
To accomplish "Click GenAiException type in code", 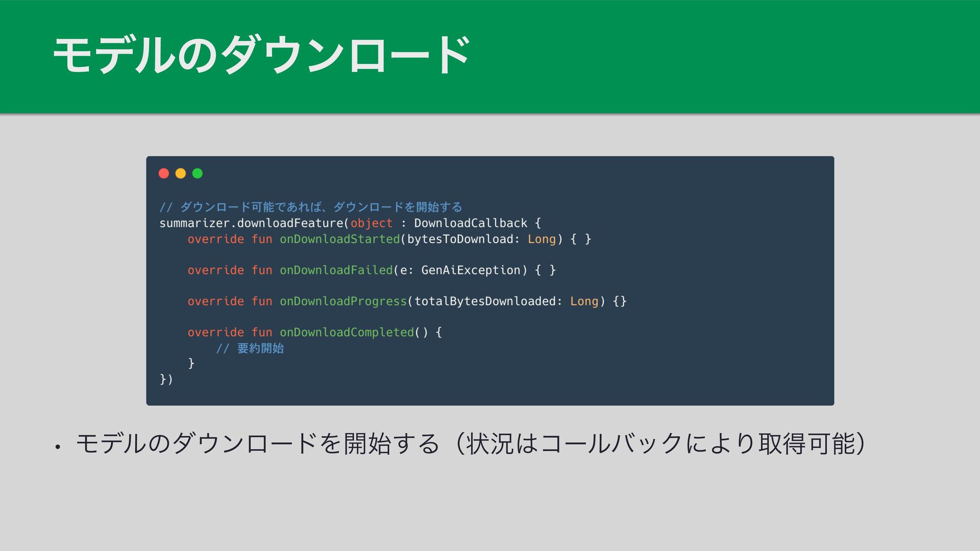I will [470, 270].
